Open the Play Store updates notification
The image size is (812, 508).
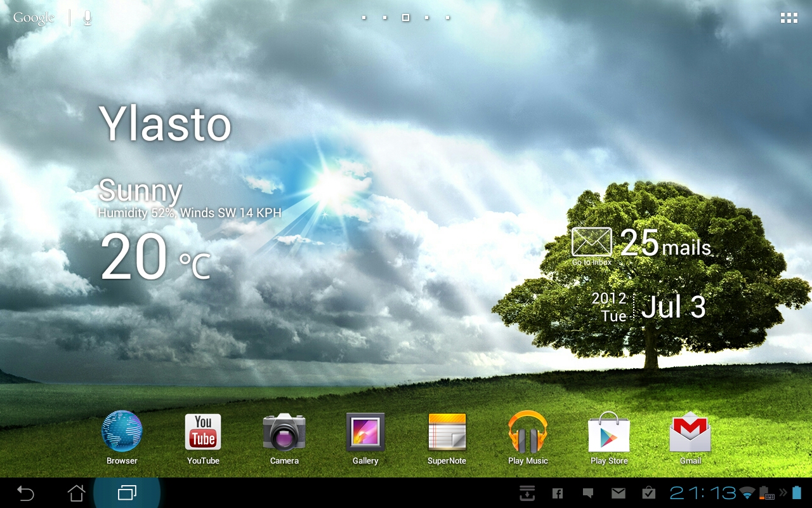[x=648, y=493]
